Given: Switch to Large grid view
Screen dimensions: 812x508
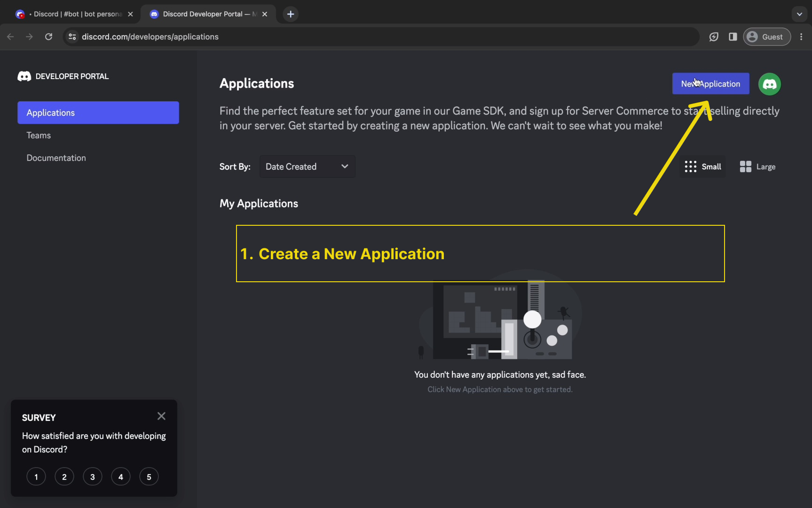Looking at the screenshot, I should 757,167.
